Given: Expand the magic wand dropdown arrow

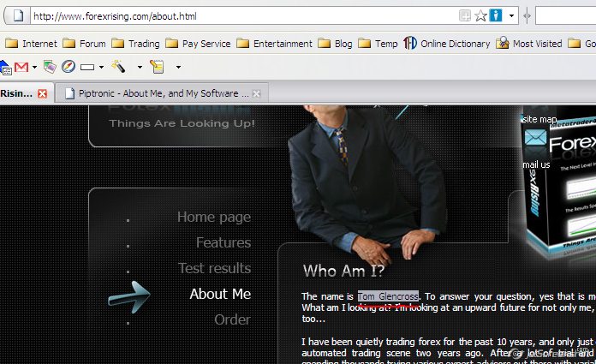Looking at the screenshot, I should tap(140, 68).
